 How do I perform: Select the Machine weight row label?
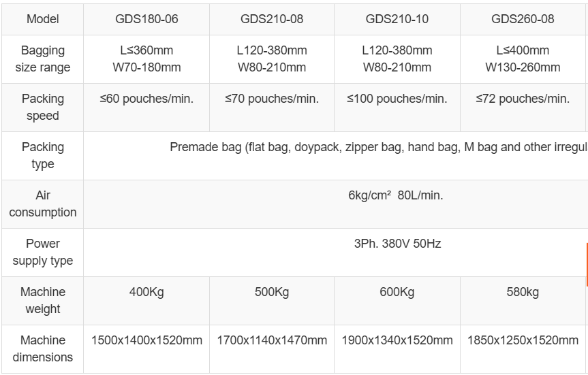pyautogui.click(x=42, y=300)
